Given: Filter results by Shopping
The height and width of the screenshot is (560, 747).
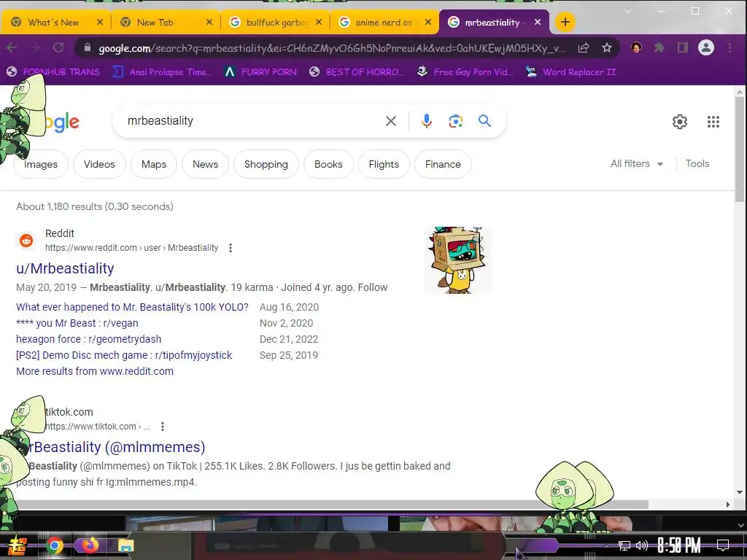Looking at the screenshot, I should pos(266,164).
